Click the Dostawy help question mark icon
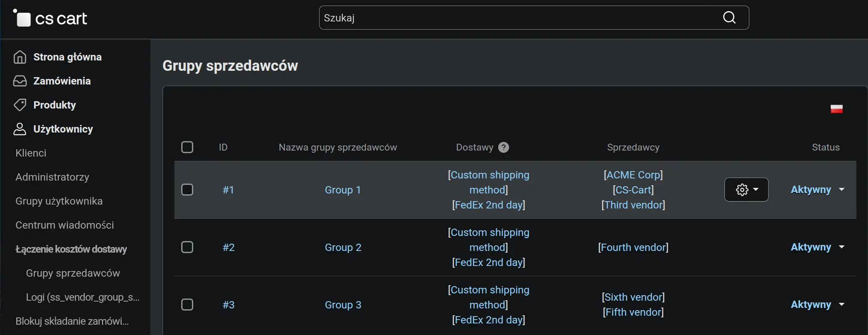 [x=504, y=148]
